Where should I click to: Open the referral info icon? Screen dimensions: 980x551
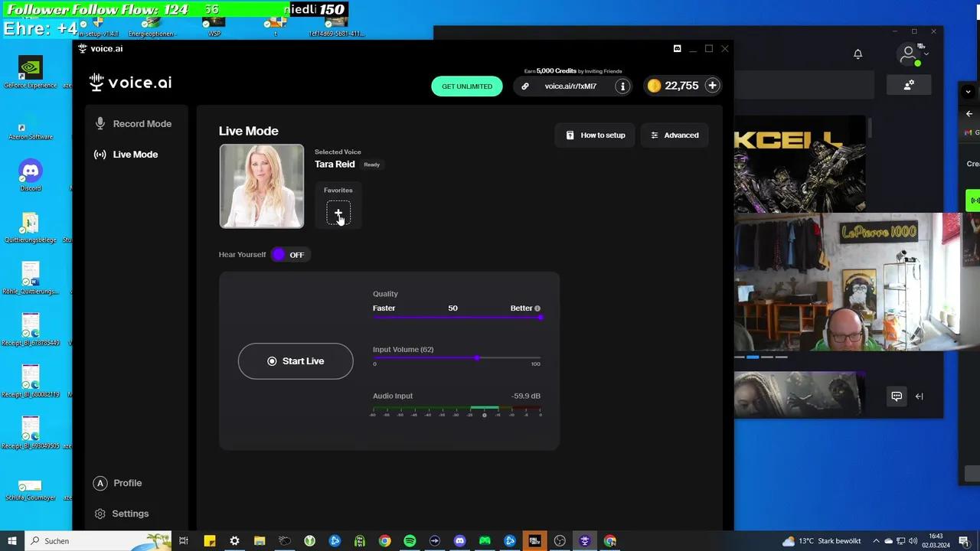click(622, 86)
